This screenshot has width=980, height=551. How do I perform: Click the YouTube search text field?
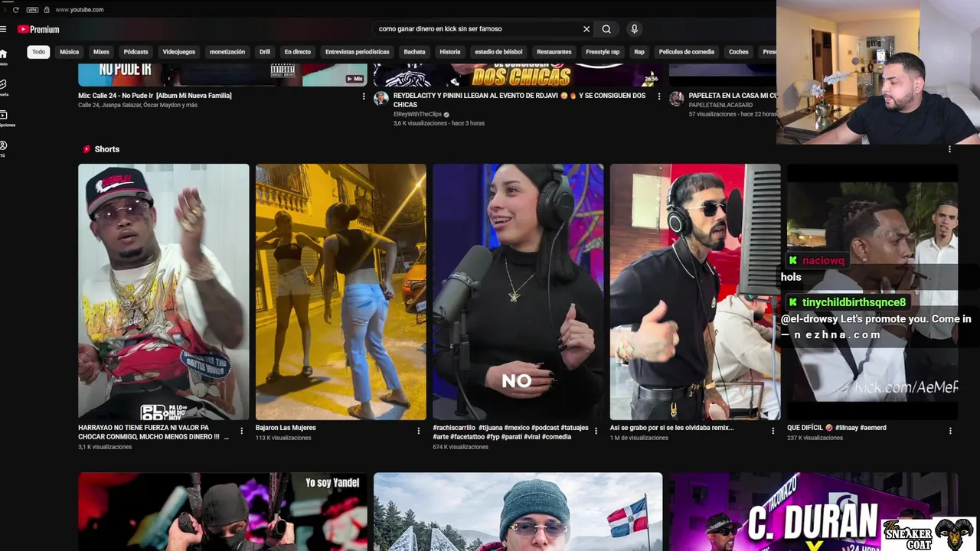pos(479,29)
